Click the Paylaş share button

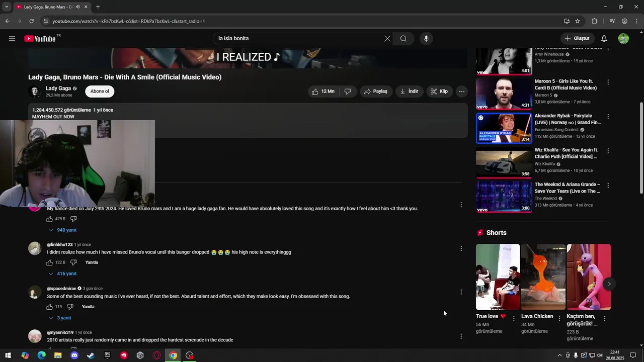(x=376, y=92)
